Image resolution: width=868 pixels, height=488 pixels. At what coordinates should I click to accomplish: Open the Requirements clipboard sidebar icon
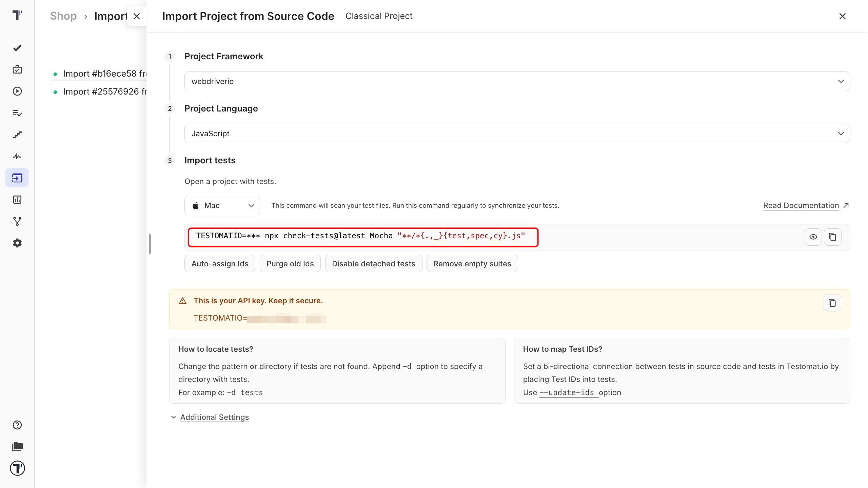[x=17, y=70]
